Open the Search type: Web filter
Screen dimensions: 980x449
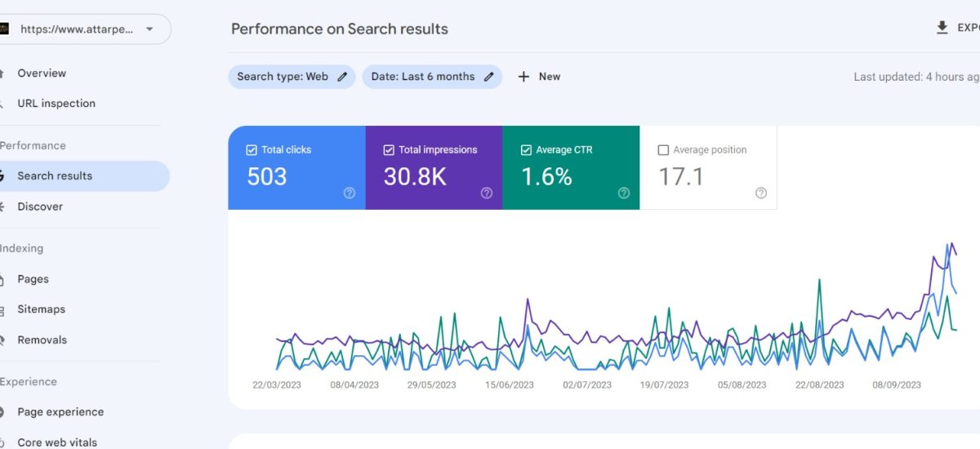tap(283, 77)
